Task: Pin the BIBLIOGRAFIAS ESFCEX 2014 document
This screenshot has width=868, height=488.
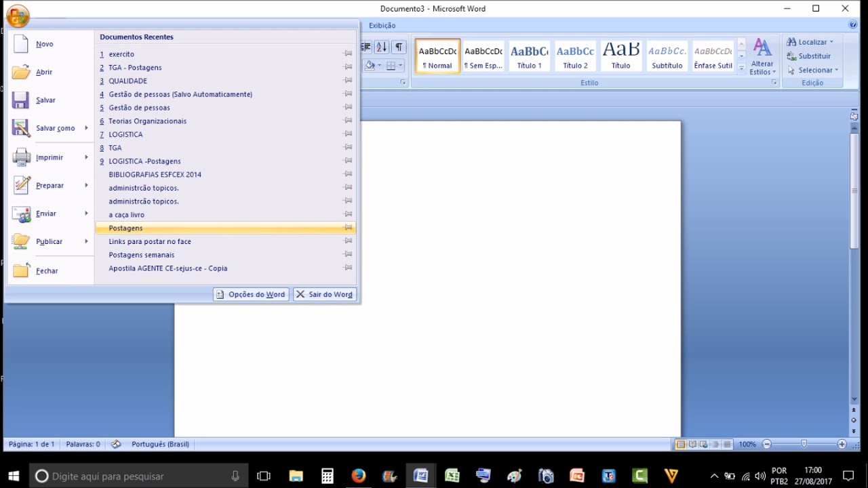Action: point(348,174)
